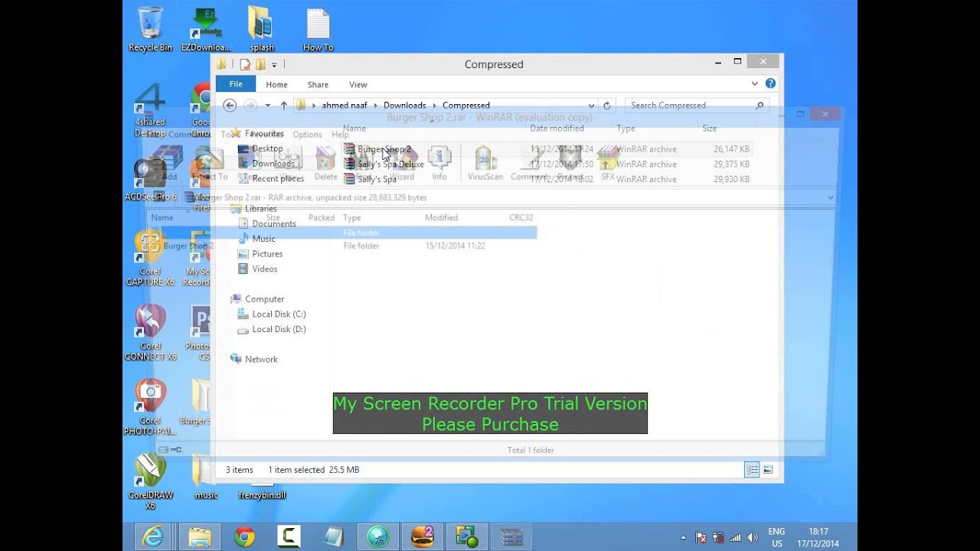This screenshot has width=980, height=551.
Task: Expand chevron after Downloads breadcrumb
Action: point(435,106)
